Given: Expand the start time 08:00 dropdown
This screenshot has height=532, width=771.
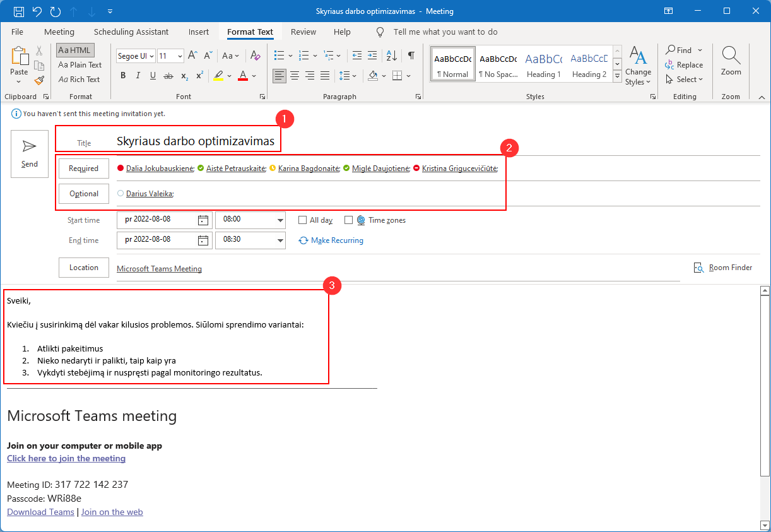Looking at the screenshot, I should click(280, 220).
